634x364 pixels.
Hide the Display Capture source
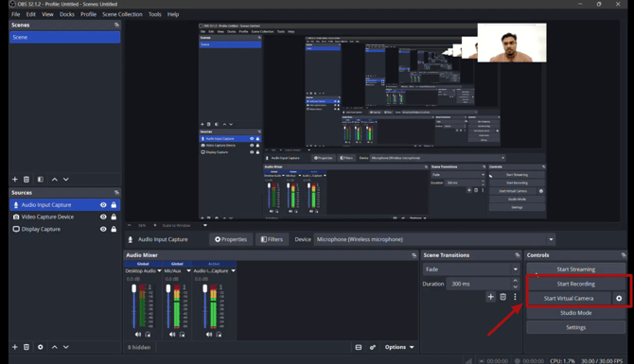tap(103, 230)
